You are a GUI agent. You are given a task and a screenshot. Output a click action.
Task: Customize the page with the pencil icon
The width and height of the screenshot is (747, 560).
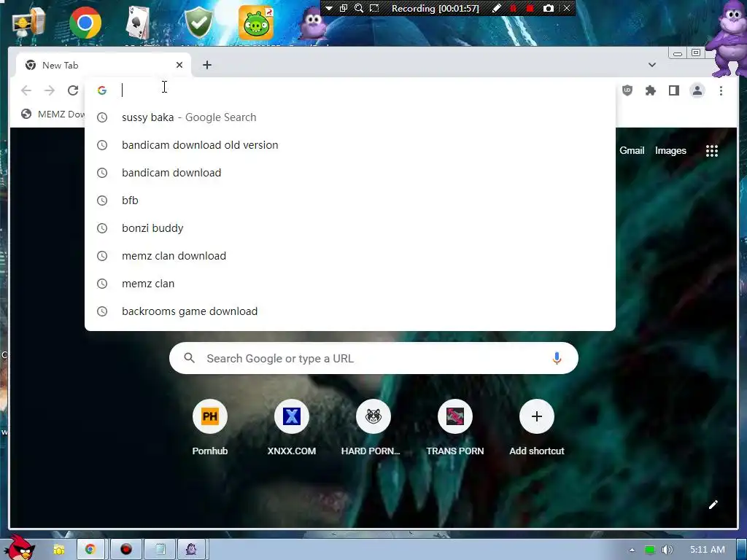713,505
